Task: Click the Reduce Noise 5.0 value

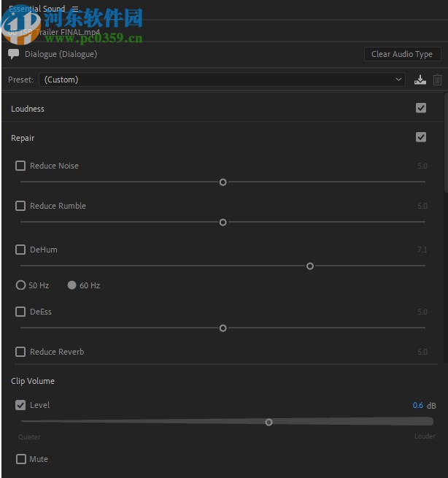Action: pyautogui.click(x=422, y=166)
